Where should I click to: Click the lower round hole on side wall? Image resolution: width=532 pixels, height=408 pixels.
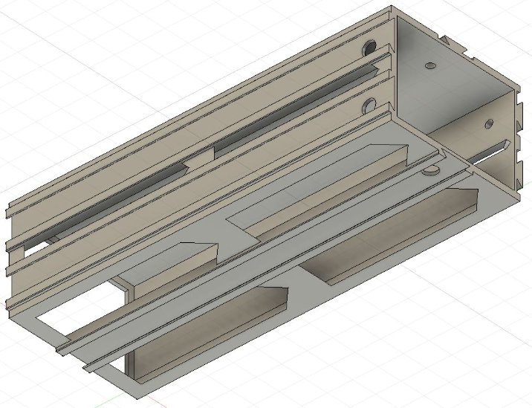click(368, 104)
